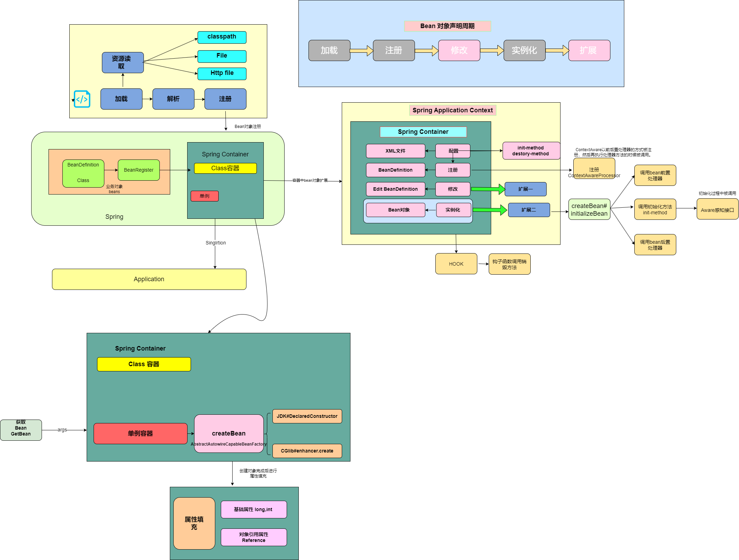Screen dimensions: 739x560
Task: Click the pink Bean对象 box
Action: 395,210
